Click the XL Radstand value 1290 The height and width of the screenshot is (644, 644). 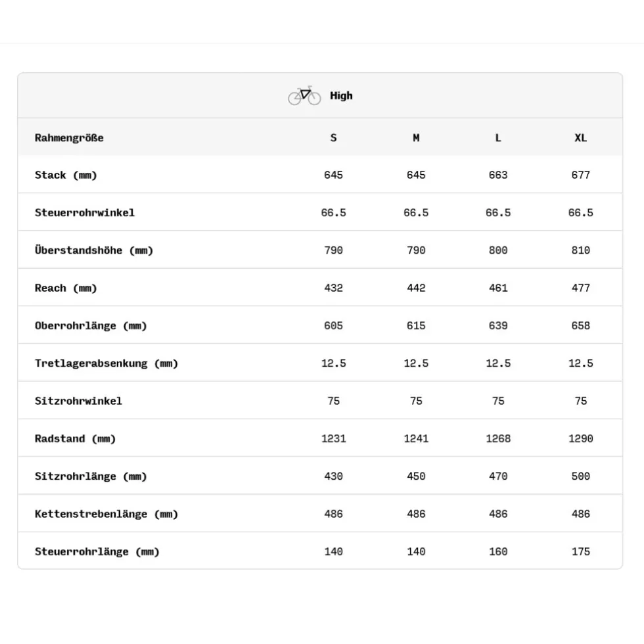click(x=581, y=439)
